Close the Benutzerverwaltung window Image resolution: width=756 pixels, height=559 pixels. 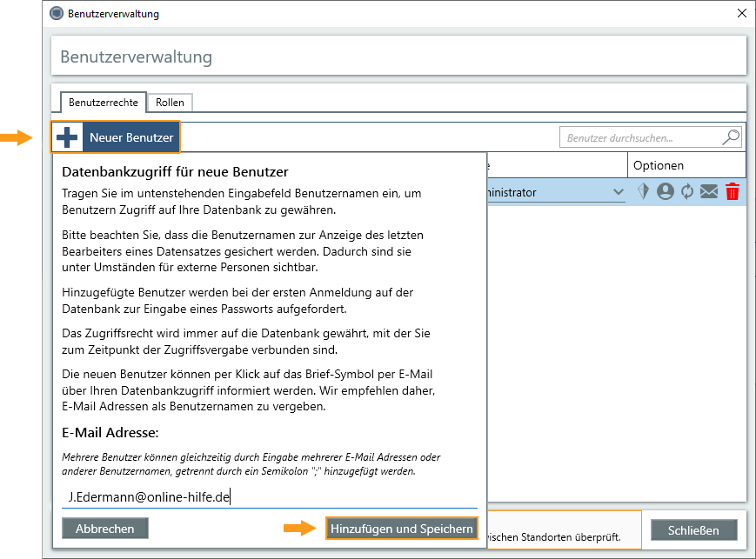coord(741,14)
